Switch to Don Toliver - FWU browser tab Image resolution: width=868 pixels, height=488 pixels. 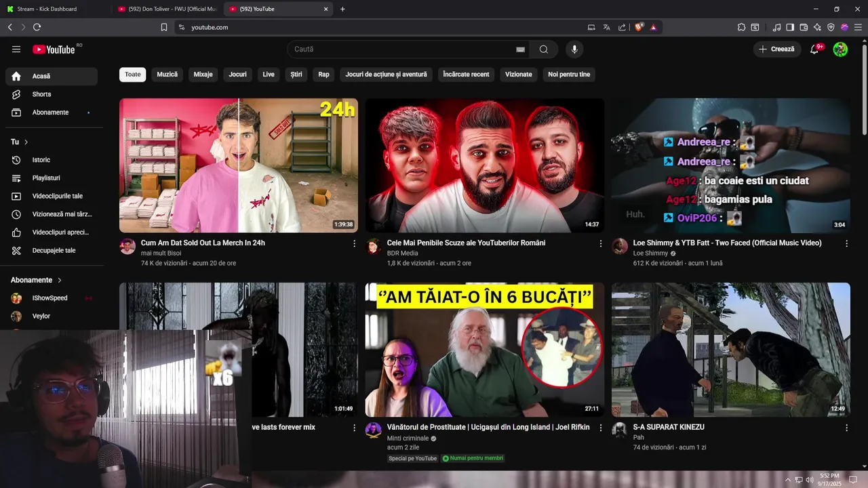click(x=167, y=9)
